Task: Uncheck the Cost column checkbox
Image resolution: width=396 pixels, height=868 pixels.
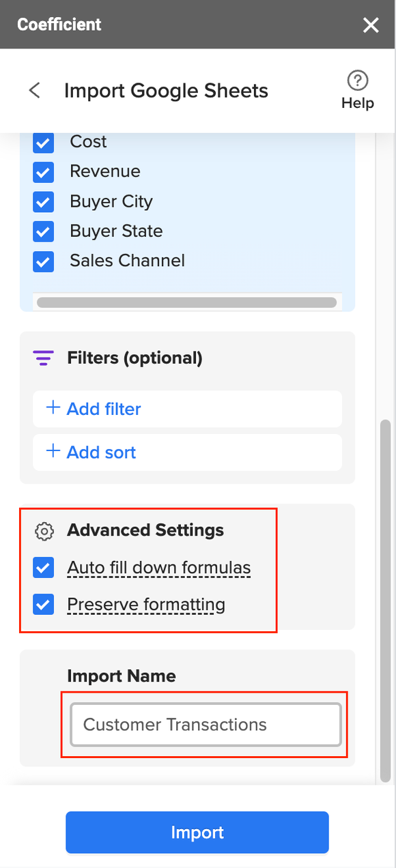Action: (44, 143)
